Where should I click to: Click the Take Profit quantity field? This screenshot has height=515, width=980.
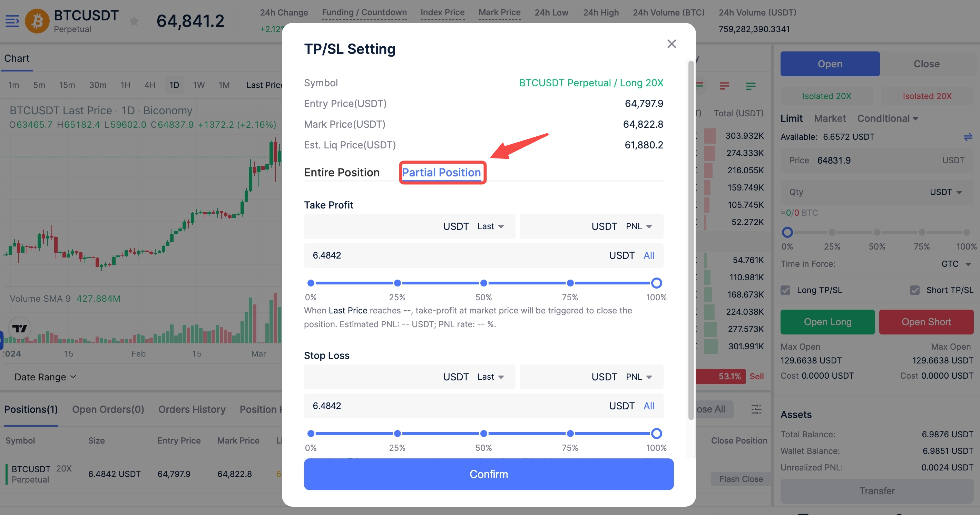[x=457, y=255]
